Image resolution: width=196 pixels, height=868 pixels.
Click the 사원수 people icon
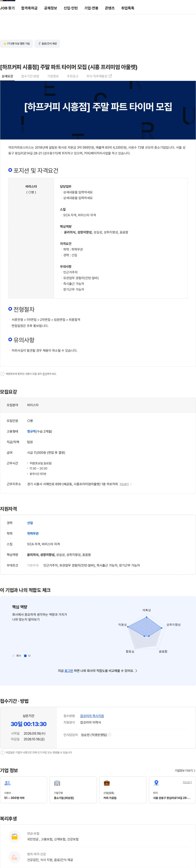coord(7,783)
